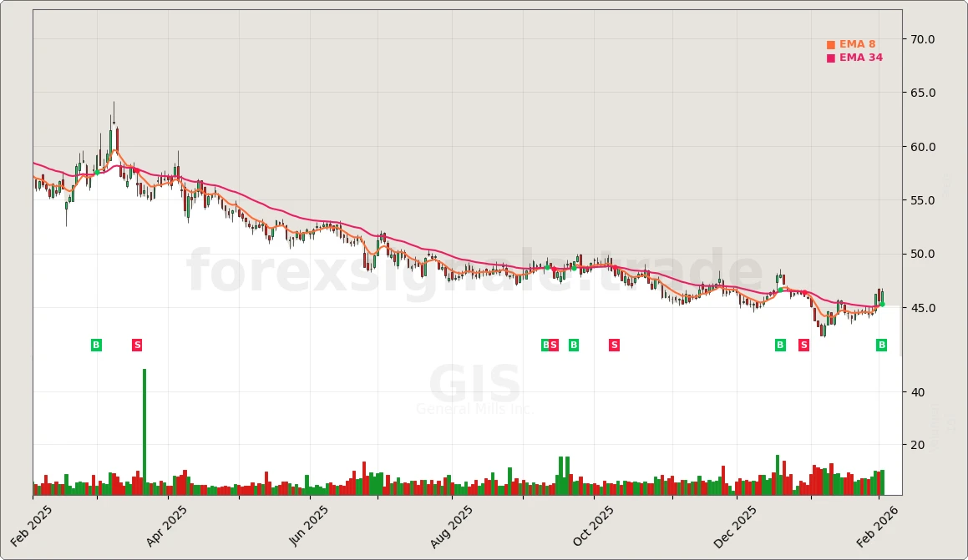Click the orange square icon beside EMA 8
The width and height of the screenshot is (968, 560).
point(833,43)
